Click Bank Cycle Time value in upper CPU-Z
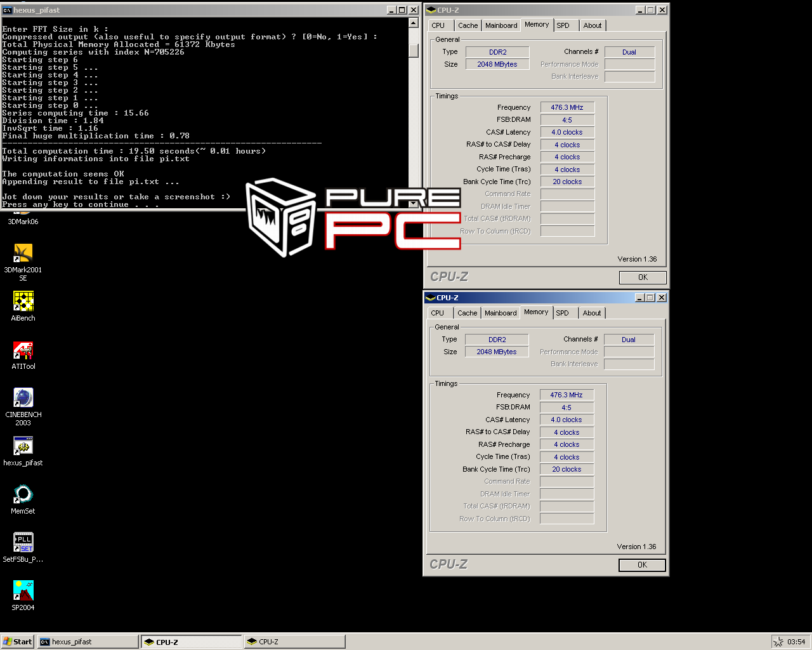 [x=567, y=182]
